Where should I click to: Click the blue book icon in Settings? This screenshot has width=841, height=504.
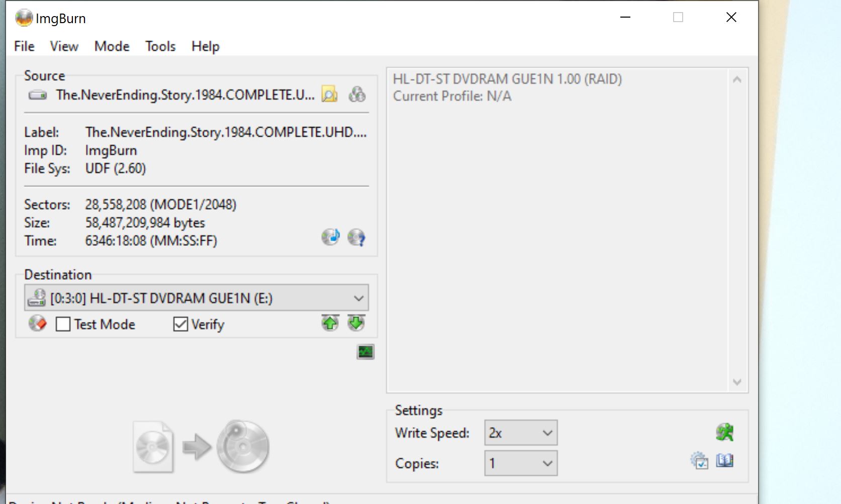pos(724,460)
